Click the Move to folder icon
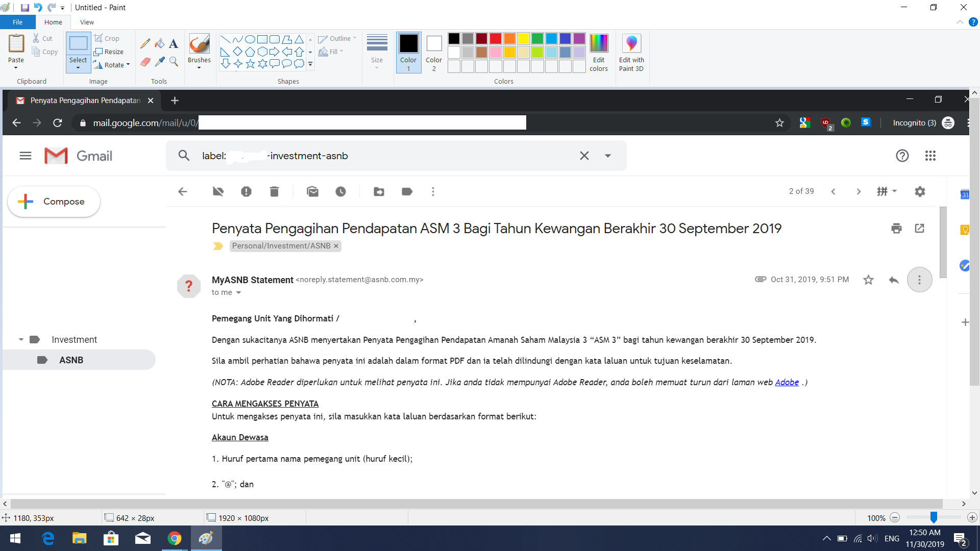Screen dimensions: 980x551 (379, 192)
